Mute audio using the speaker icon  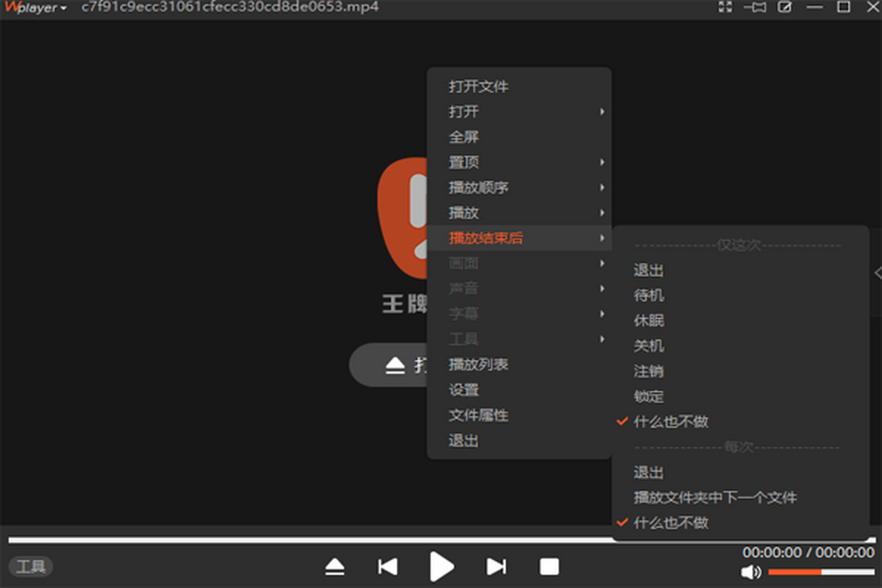pos(750,572)
